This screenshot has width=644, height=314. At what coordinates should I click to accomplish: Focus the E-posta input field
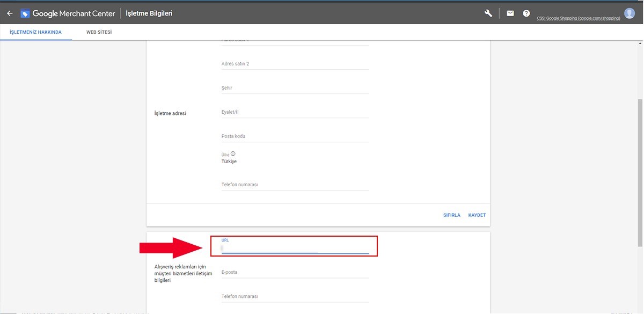pyautogui.click(x=295, y=272)
